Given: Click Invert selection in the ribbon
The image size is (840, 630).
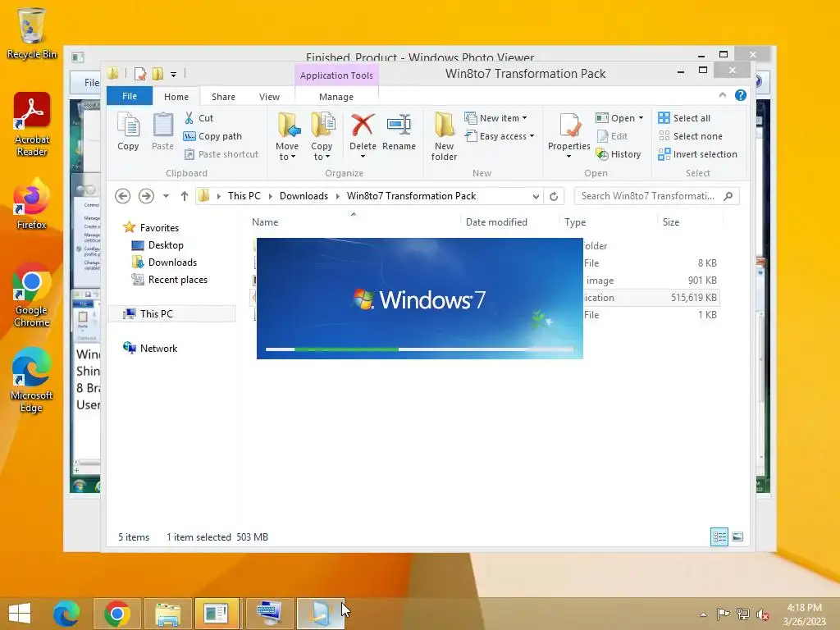Looking at the screenshot, I should point(697,154).
